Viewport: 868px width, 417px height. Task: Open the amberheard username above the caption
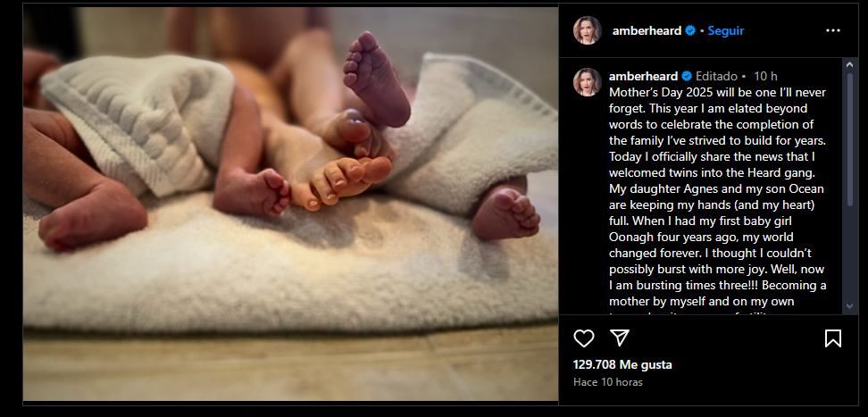point(643,76)
